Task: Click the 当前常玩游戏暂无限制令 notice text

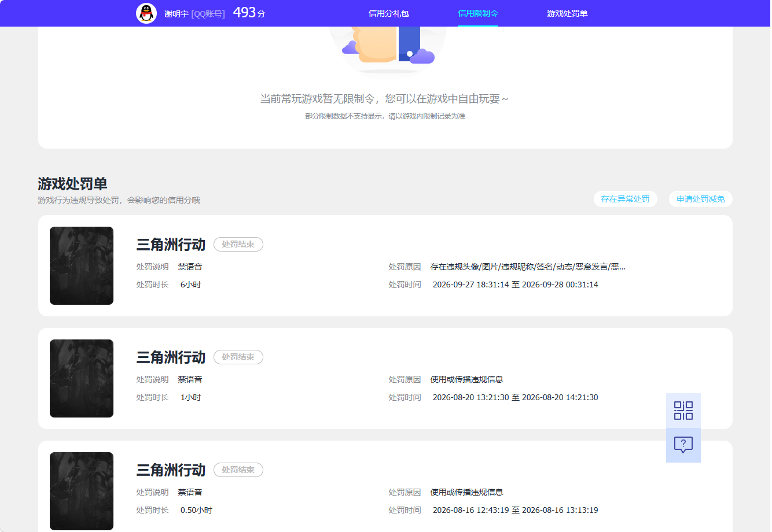Action: click(x=385, y=99)
